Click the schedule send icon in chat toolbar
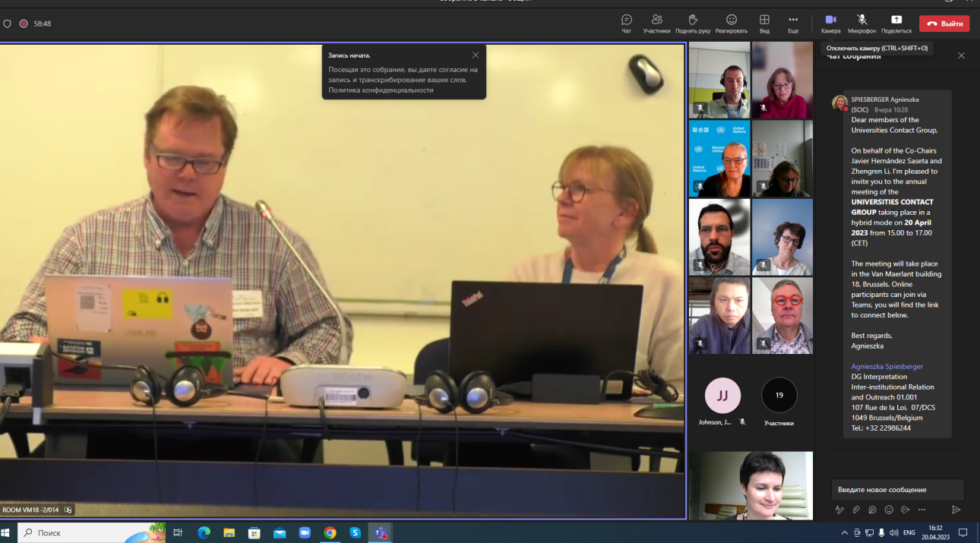Viewport: 980px width, 543px height. 905,510
